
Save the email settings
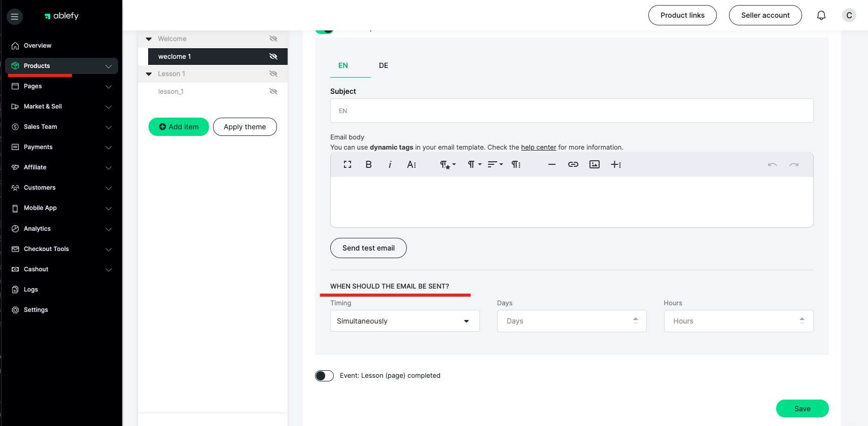(802, 409)
